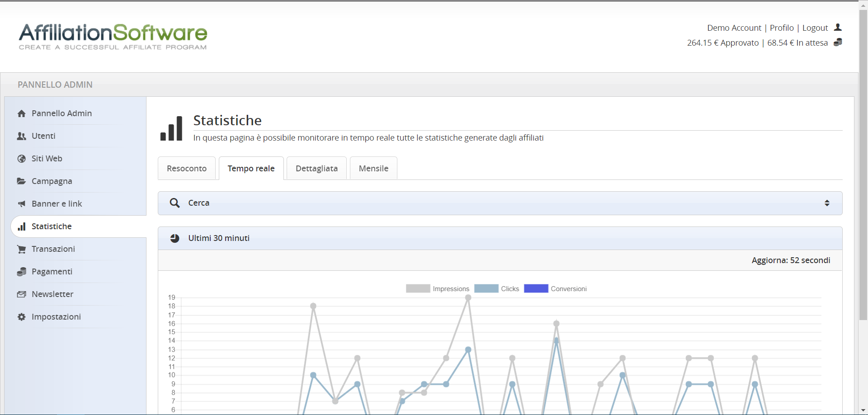
Task: Click the Aggiorna seconds countdown text
Action: click(791, 260)
